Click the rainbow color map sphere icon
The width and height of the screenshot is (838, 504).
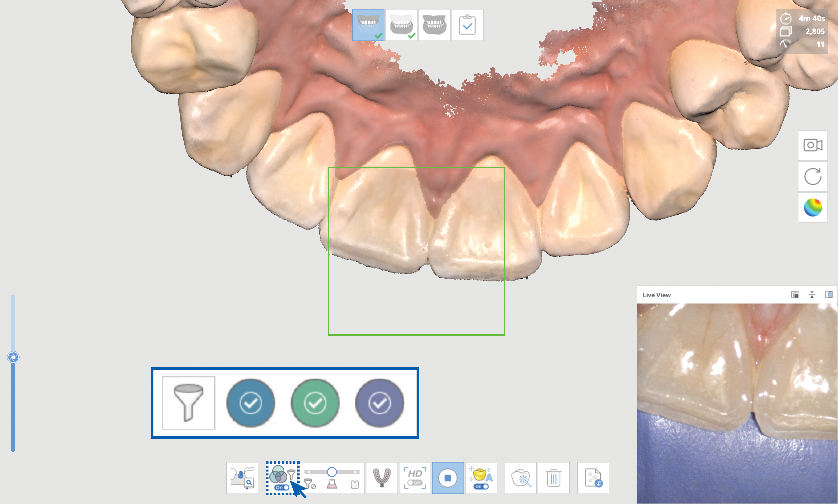(x=812, y=207)
